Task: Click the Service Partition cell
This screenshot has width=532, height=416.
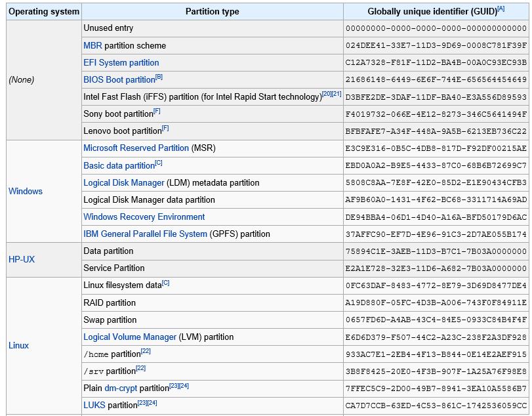Action: [213, 268]
